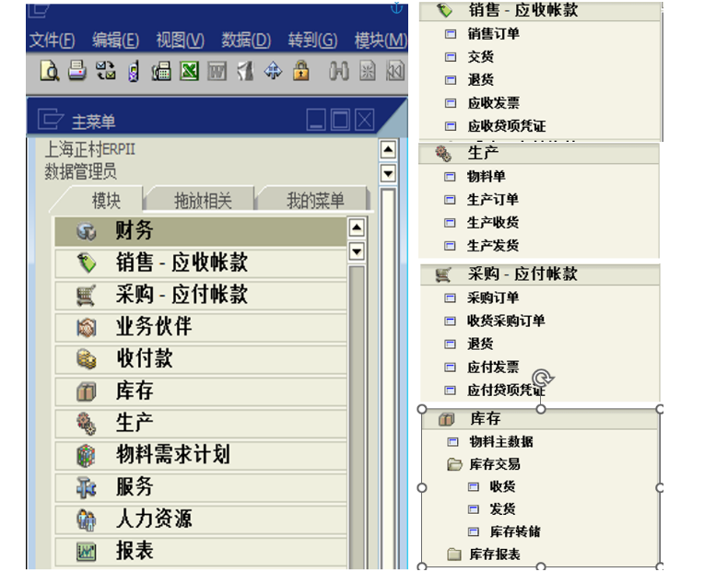
Task: Open the 转到(G) menu
Action: click(x=312, y=41)
